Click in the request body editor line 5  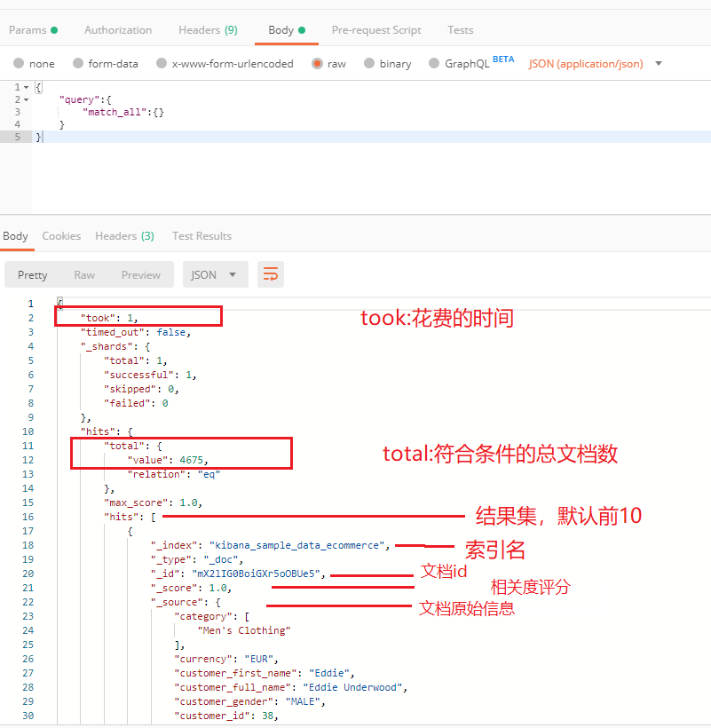[371, 137]
